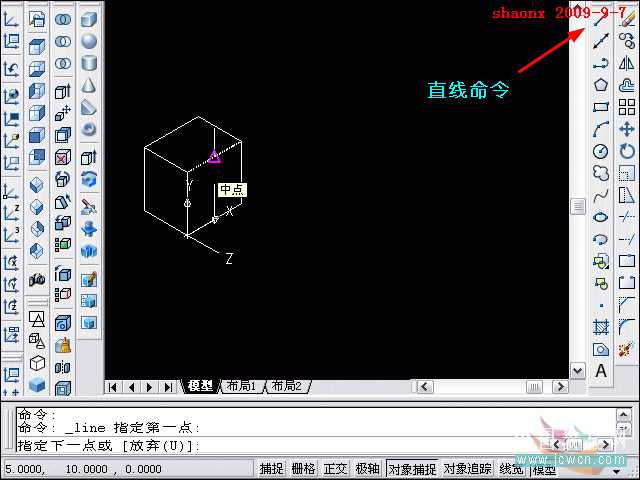Select the Rotate tool
This screenshot has height=480, width=640.
pyautogui.click(x=627, y=151)
